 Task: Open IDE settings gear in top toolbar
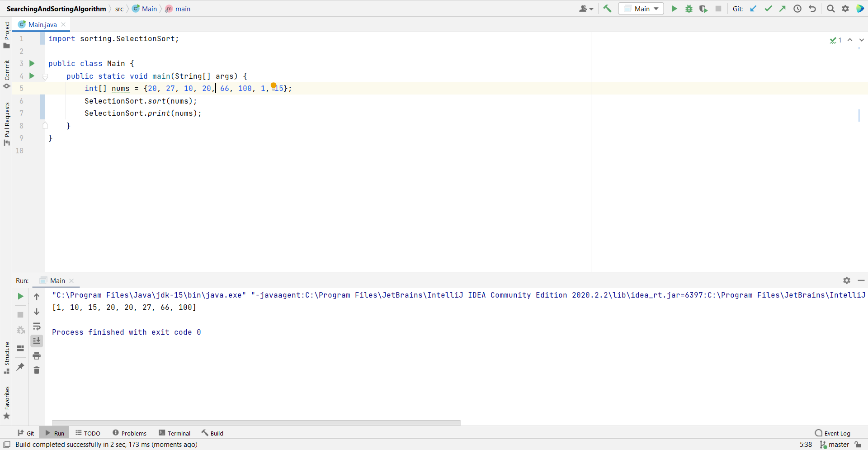[x=845, y=9]
